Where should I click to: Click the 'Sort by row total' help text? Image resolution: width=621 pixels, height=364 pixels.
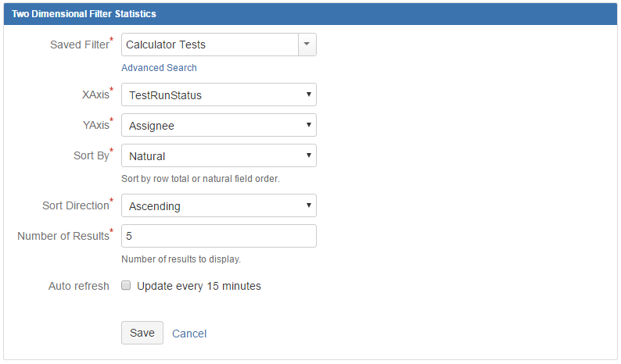coord(200,179)
